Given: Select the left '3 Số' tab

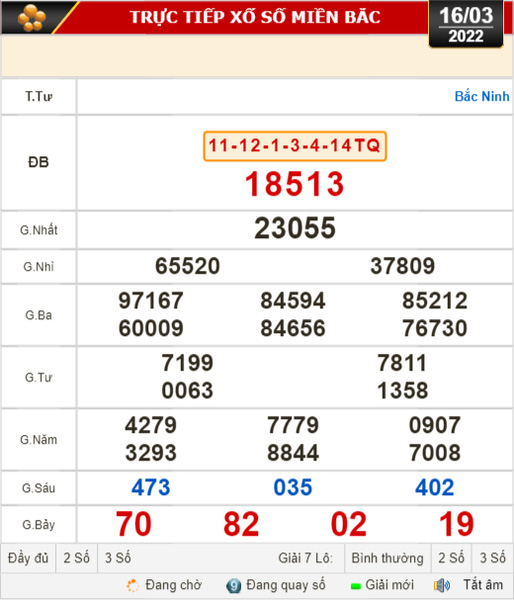Looking at the screenshot, I should coord(118,558).
